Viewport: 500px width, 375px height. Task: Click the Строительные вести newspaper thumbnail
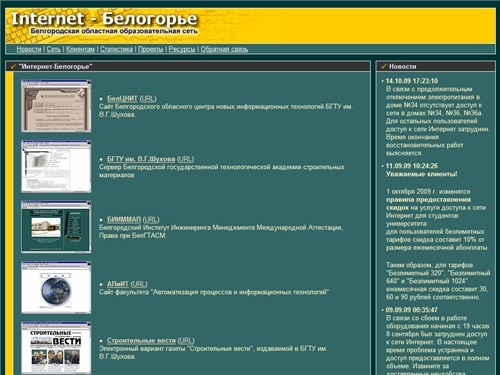coord(56,348)
